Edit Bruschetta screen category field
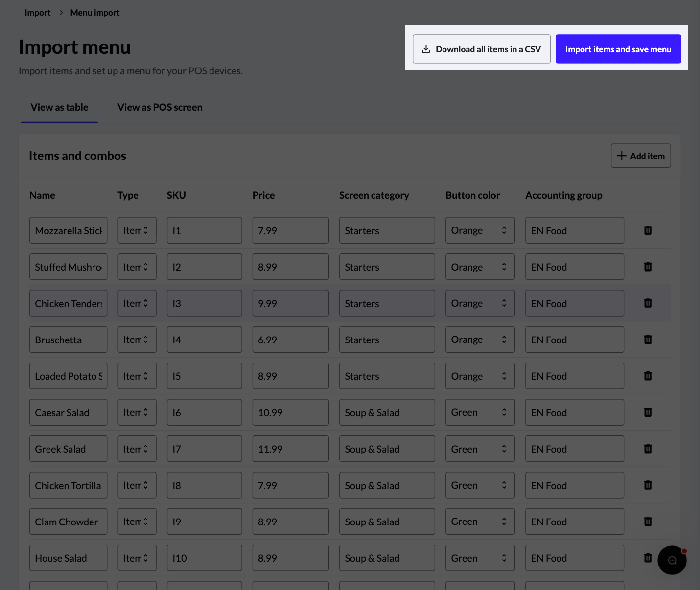This screenshot has height=590, width=700. click(387, 340)
